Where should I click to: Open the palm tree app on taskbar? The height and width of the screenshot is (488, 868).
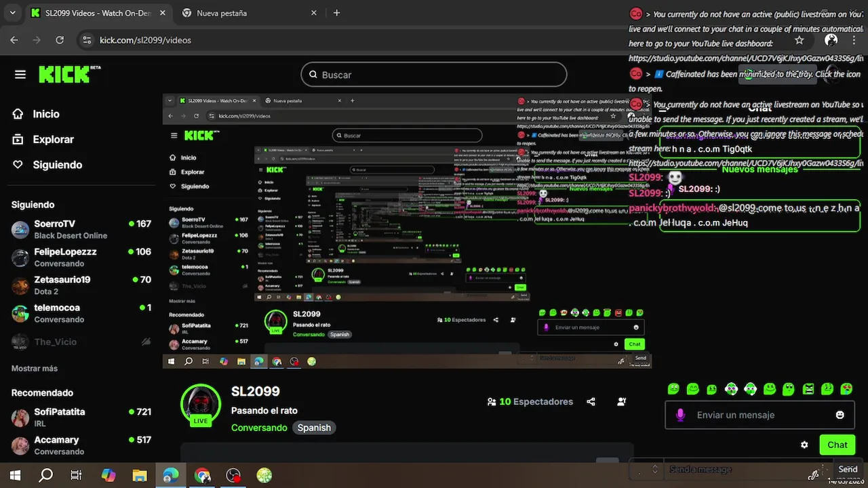click(264, 476)
